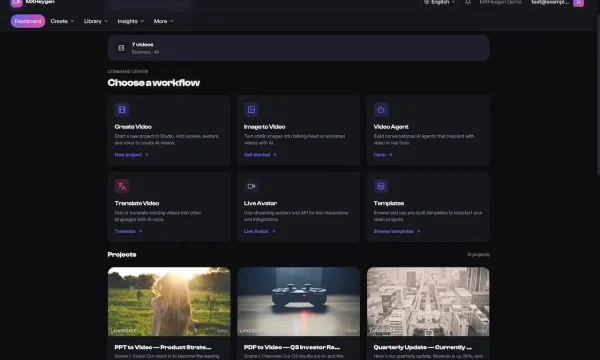Expand the Create menu
The image size is (600, 360).
point(62,21)
